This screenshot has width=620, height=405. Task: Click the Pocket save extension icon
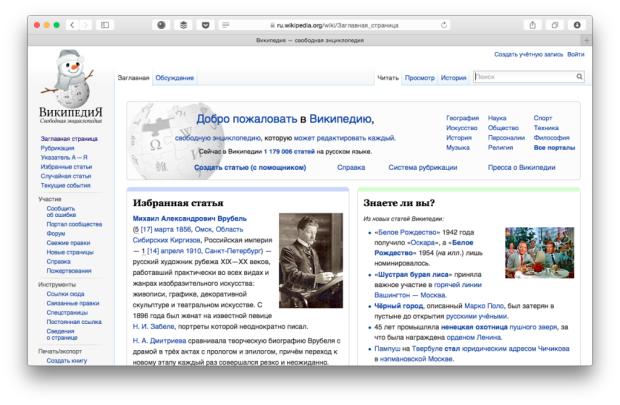point(206,25)
